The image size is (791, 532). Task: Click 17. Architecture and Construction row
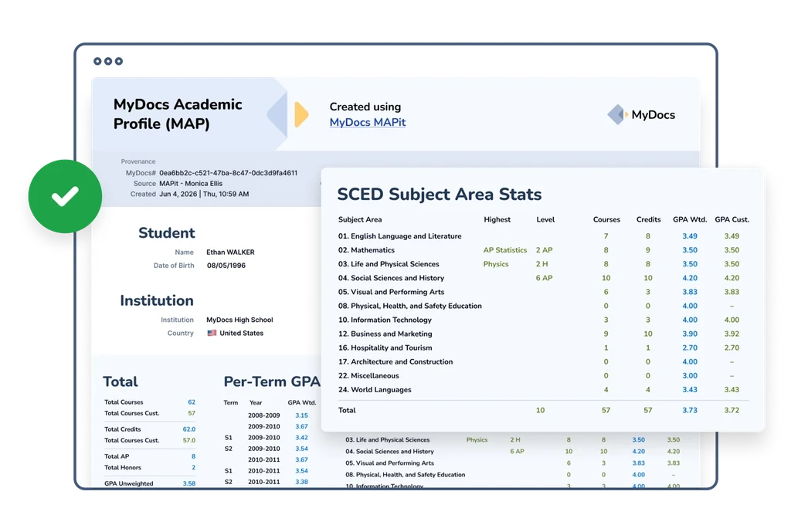(543, 361)
